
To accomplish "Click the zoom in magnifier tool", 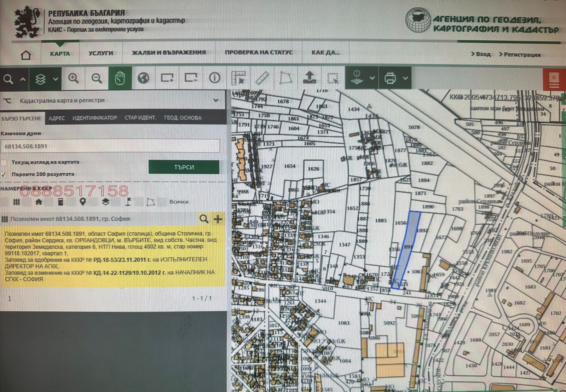I will pos(74,79).
